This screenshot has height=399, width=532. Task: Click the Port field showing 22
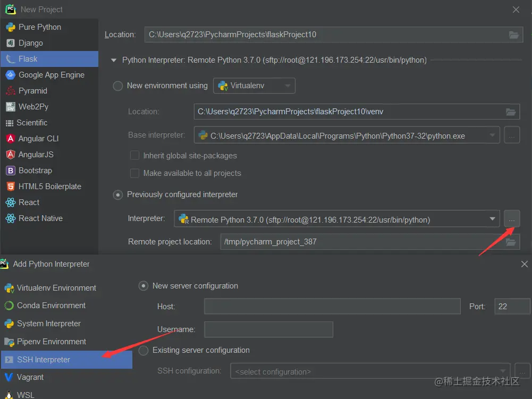pos(512,307)
